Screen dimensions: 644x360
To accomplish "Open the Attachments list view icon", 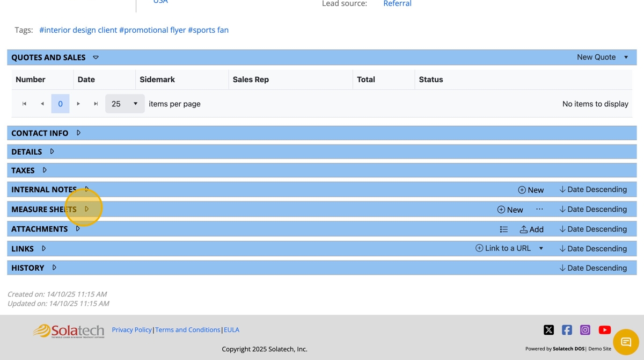I will (x=504, y=229).
